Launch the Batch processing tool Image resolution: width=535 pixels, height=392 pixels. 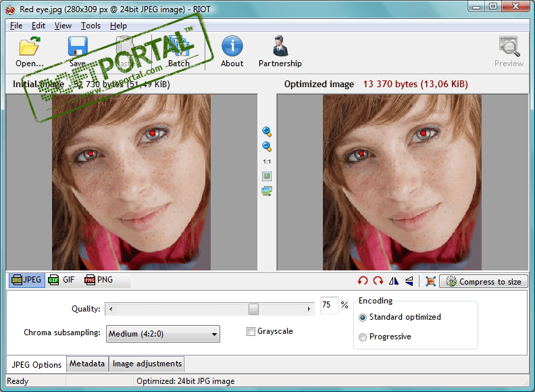(179, 51)
